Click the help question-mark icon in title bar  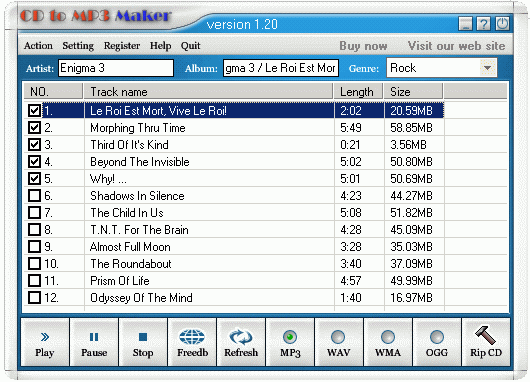484,24
